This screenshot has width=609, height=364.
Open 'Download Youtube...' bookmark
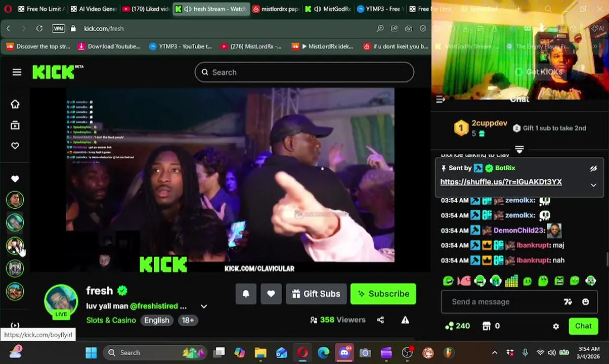(x=109, y=47)
